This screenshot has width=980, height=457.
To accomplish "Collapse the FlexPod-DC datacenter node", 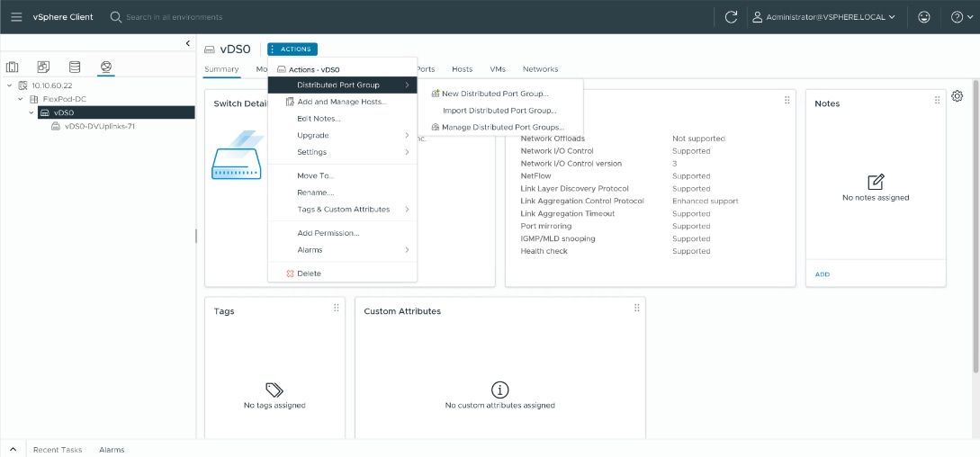I will [20, 99].
